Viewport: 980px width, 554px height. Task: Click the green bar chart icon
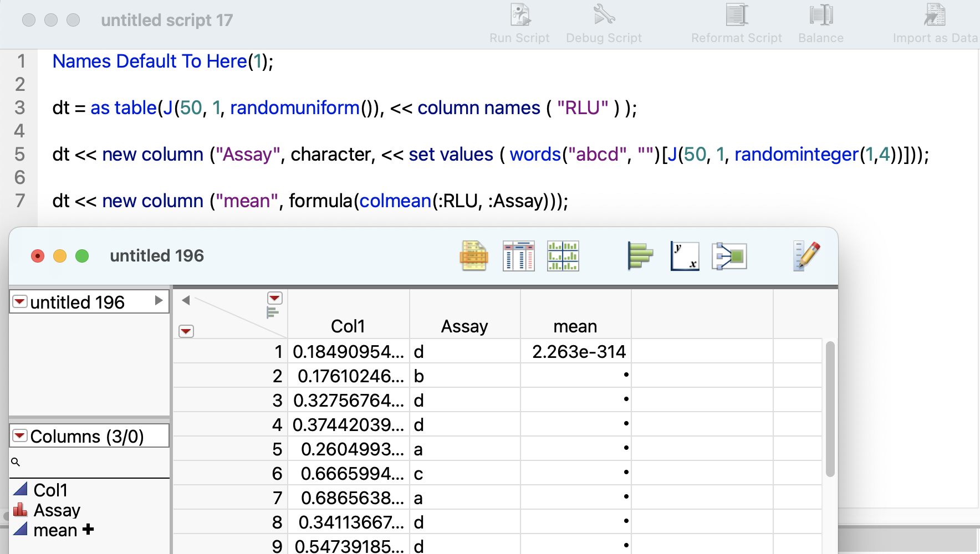coord(639,255)
